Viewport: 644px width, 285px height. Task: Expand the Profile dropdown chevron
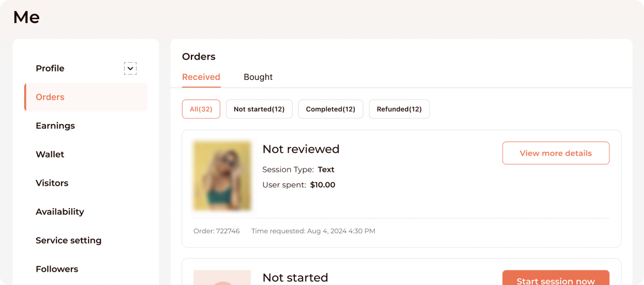(131, 69)
